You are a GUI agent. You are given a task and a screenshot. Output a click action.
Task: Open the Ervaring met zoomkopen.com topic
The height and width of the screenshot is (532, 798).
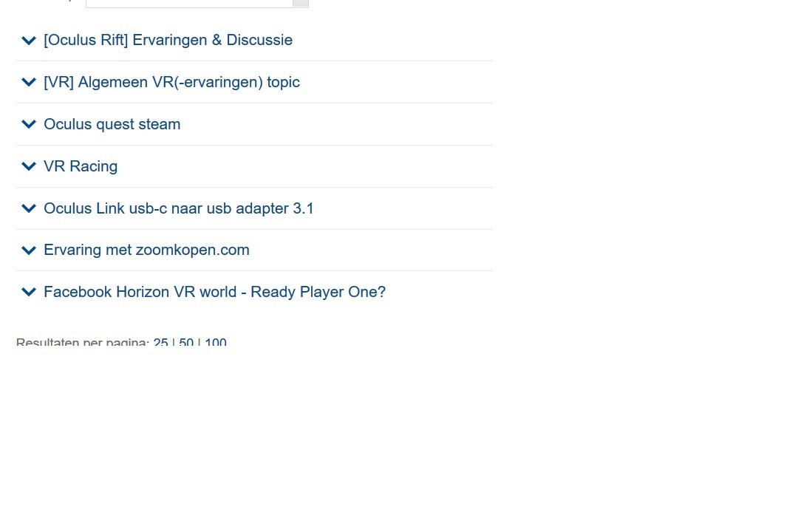[x=146, y=250]
